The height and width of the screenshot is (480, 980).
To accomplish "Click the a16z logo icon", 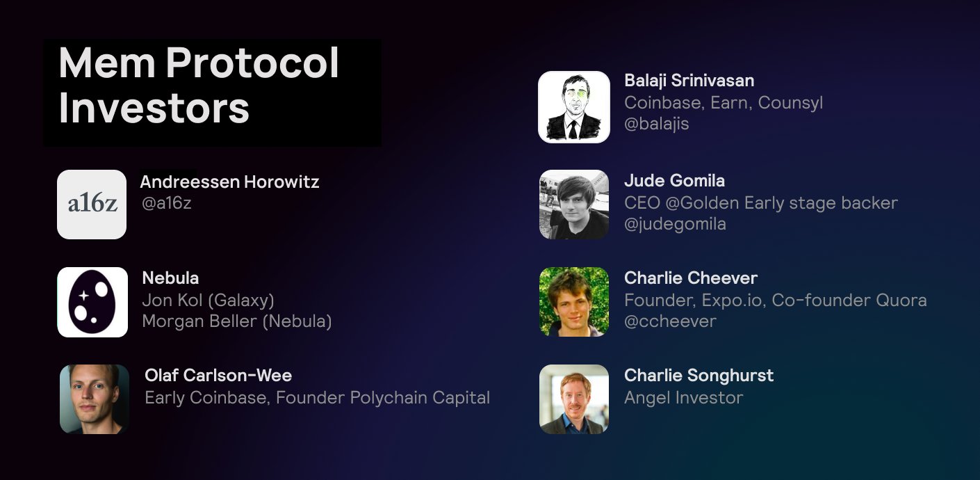I will point(92,205).
